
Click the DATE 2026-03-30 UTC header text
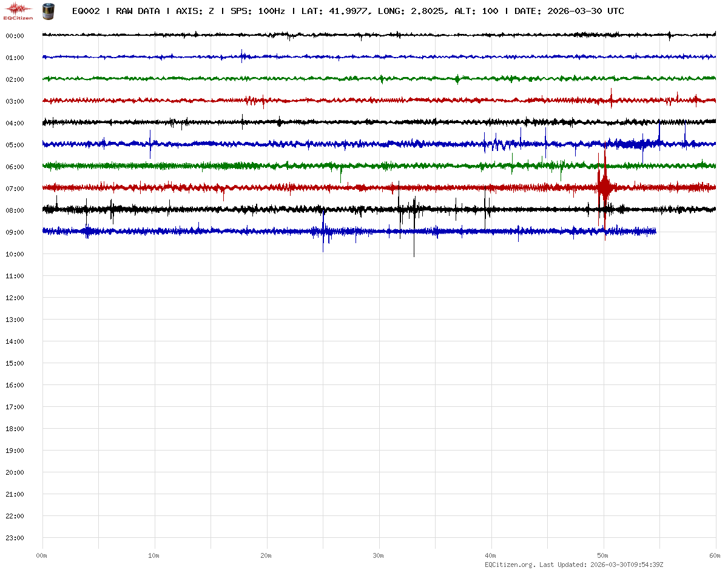(x=569, y=11)
